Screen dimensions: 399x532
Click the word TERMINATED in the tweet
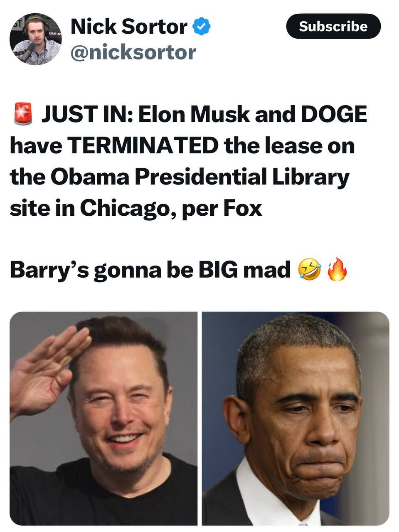[x=143, y=145]
